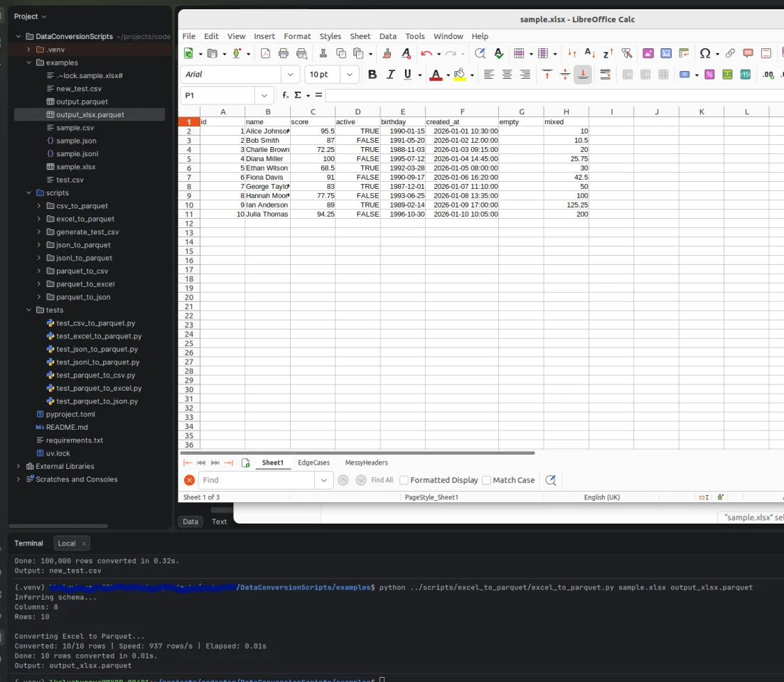This screenshot has height=682, width=784.
Task: Click the Print icon in Calc toolbar
Action: click(284, 53)
